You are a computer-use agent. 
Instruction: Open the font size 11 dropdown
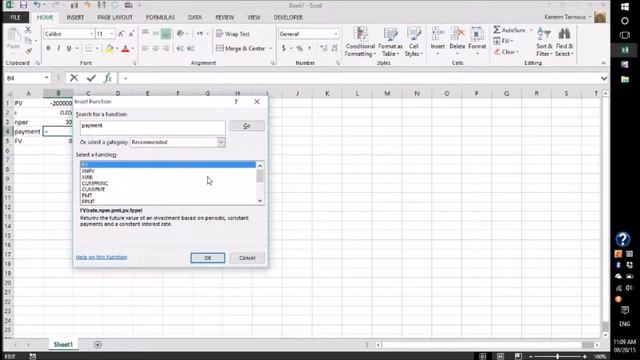112,34
